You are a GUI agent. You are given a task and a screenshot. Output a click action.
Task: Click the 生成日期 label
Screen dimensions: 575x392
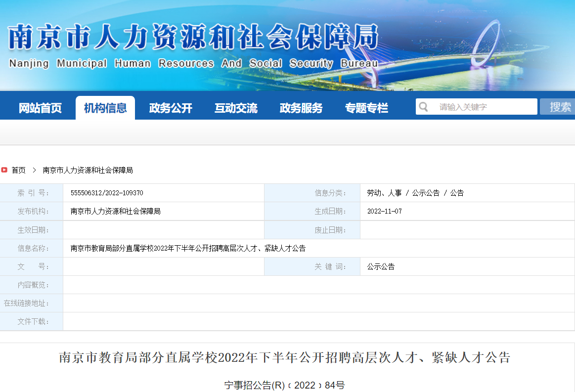pos(330,211)
